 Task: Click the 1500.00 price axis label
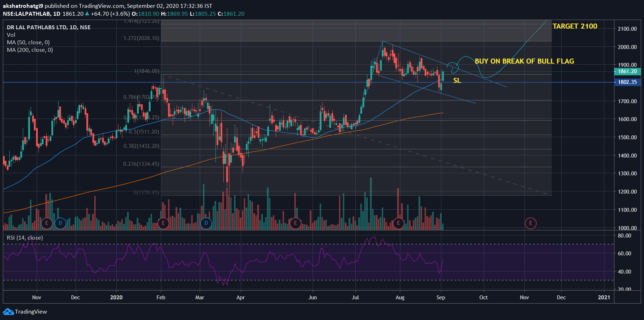click(x=627, y=137)
